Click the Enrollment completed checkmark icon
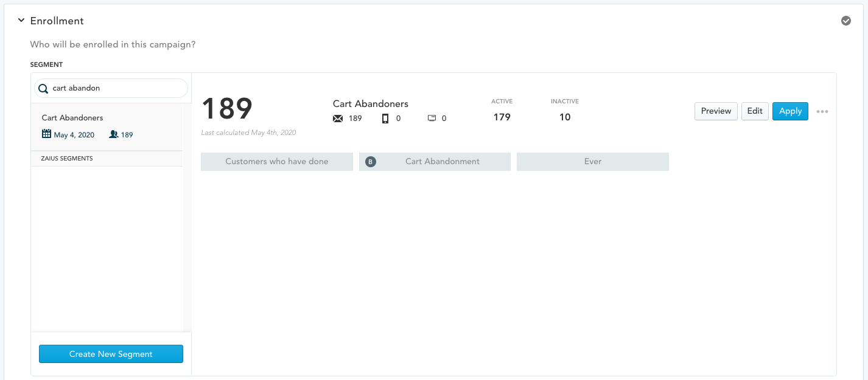 pyautogui.click(x=846, y=21)
